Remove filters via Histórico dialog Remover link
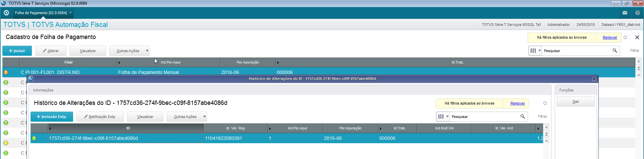 pos(518,103)
